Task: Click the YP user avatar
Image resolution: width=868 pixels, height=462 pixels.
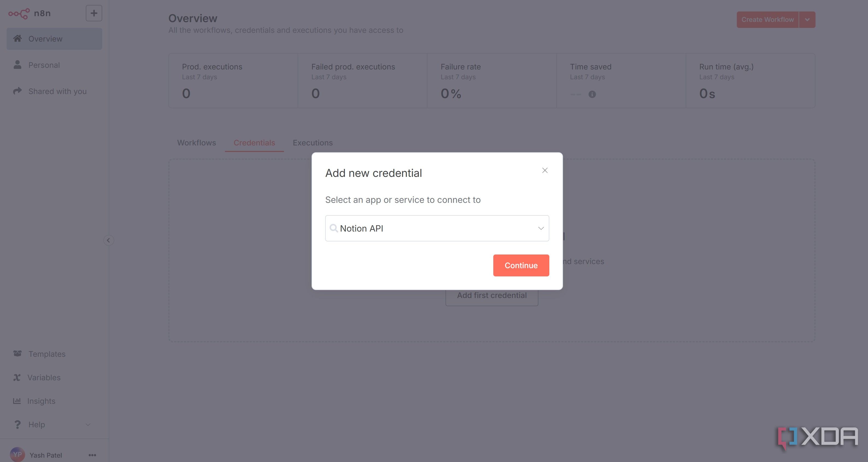Action: (17, 455)
